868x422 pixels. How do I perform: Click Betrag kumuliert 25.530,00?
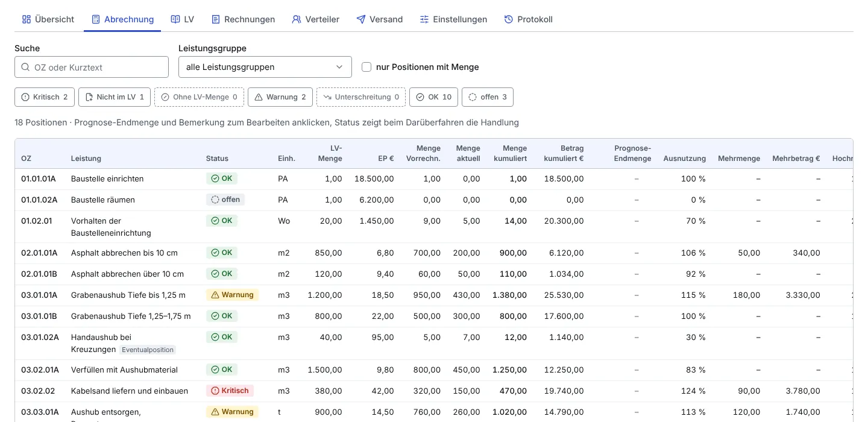coord(564,295)
